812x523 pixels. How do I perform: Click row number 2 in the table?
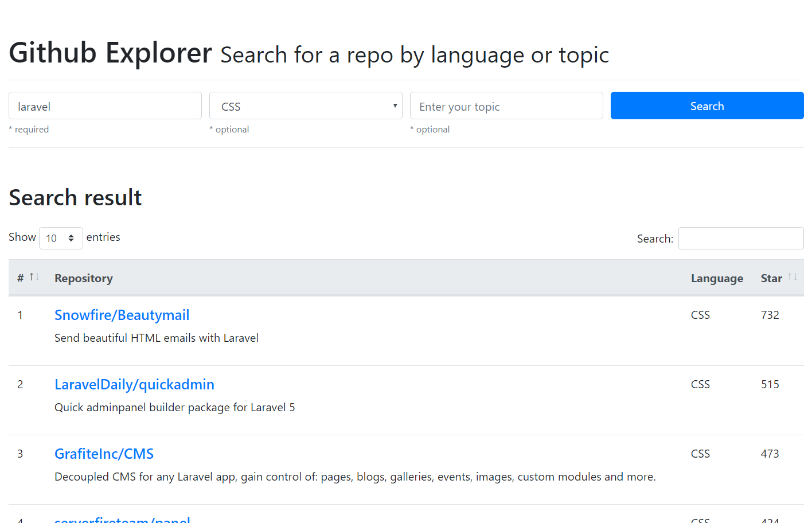20,384
